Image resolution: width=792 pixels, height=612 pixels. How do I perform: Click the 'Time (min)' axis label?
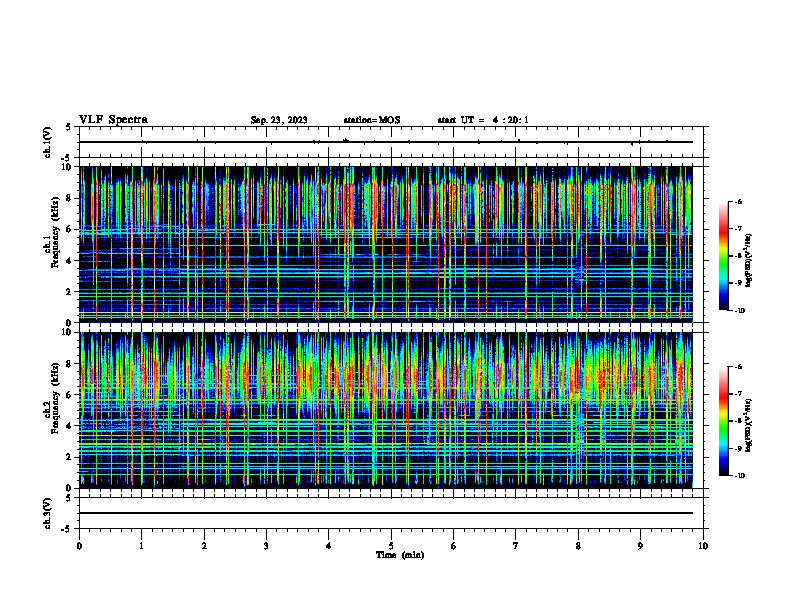pyautogui.click(x=400, y=555)
